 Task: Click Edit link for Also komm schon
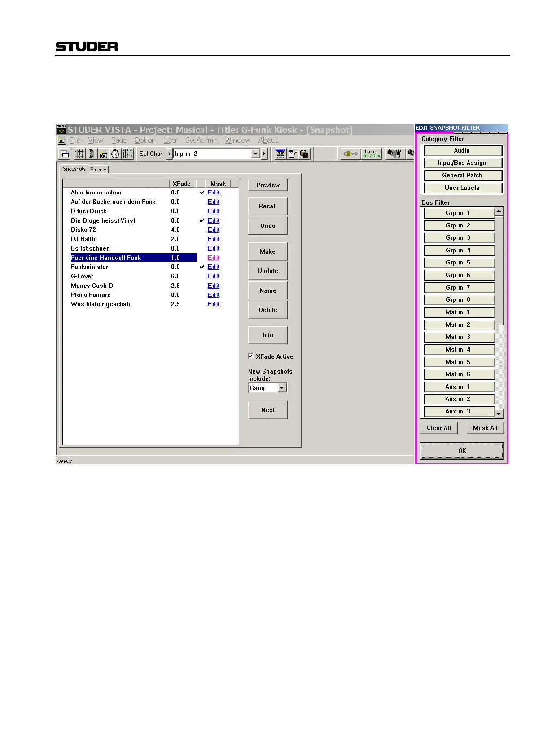pyautogui.click(x=214, y=193)
